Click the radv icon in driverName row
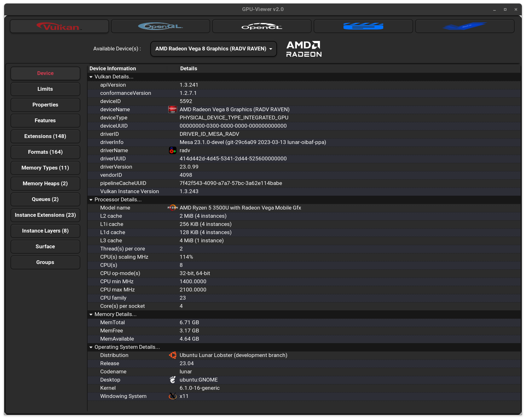The height and width of the screenshot is (420, 526). (x=172, y=151)
